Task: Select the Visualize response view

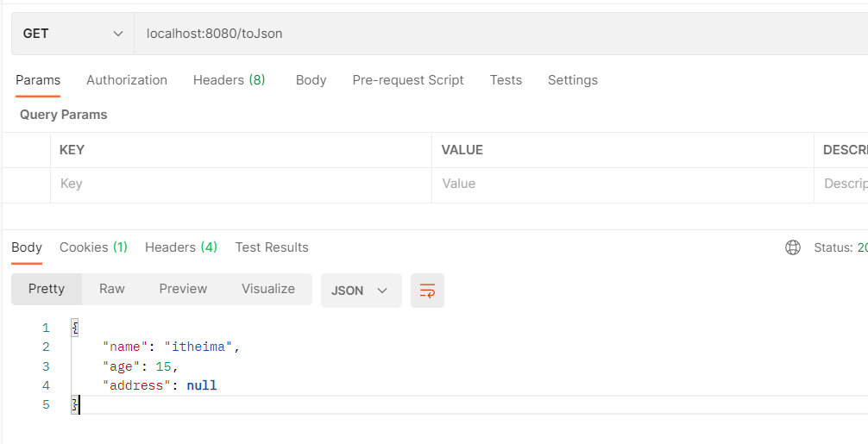Action: 268,289
